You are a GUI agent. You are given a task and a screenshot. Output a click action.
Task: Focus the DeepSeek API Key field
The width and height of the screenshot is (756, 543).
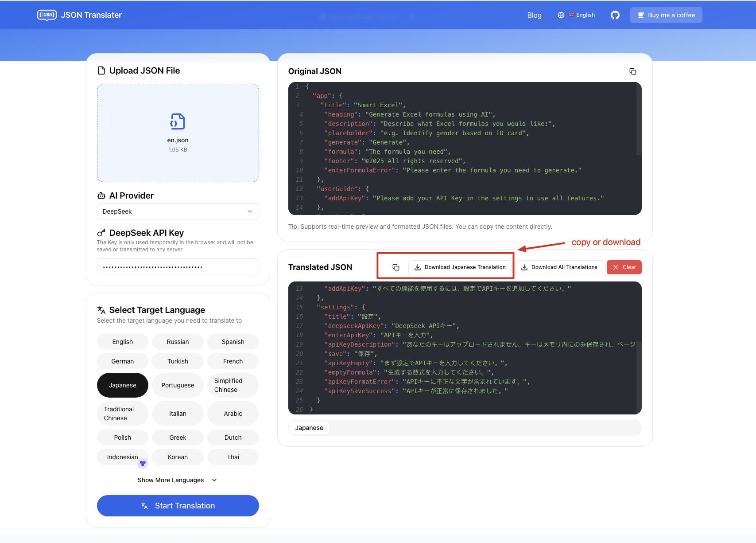pyautogui.click(x=178, y=267)
